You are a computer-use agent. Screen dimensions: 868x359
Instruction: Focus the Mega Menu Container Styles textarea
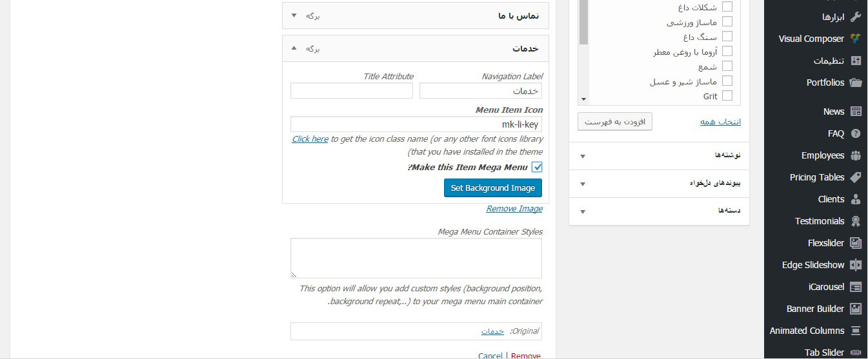click(x=416, y=258)
